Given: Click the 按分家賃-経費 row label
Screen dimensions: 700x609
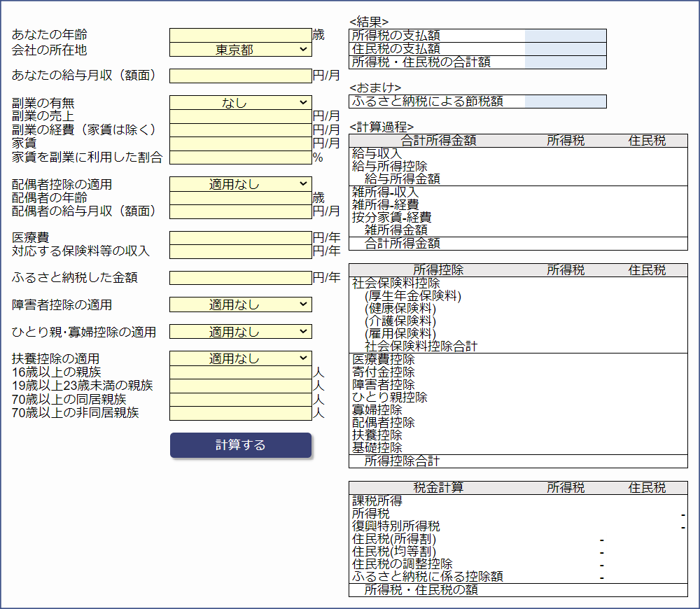Looking at the screenshot, I should pyautogui.click(x=391, y=218).
